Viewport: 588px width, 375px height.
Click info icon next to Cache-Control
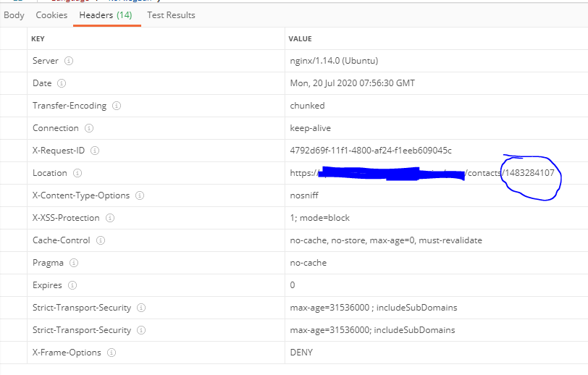pos(101,240)
